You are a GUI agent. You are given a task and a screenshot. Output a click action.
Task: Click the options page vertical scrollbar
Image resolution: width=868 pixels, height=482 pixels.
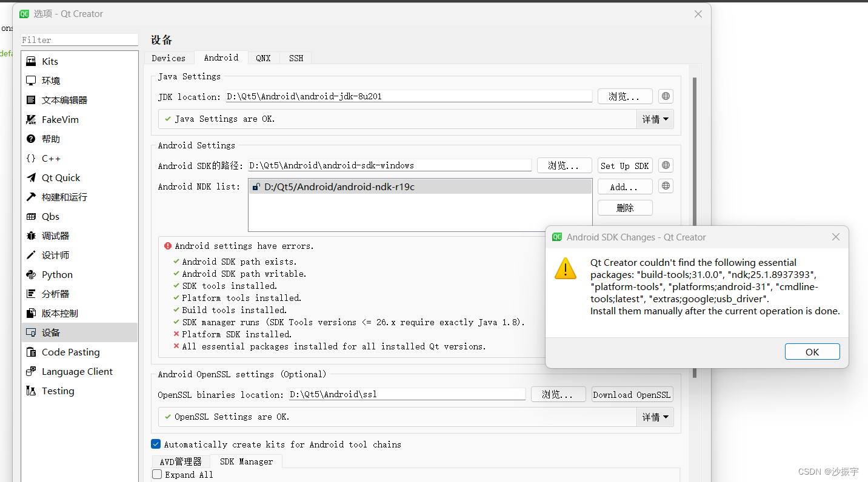[x=695, y=227]
